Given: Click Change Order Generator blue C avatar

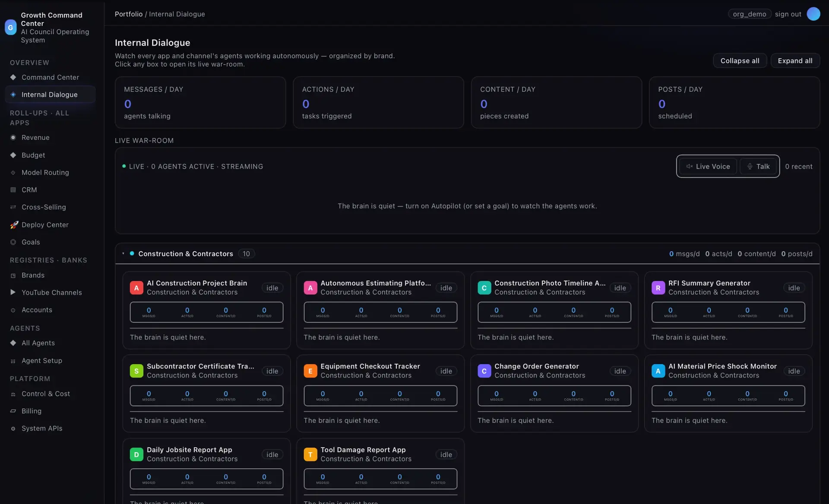Looking at the screenshot, I should [484, 371].
